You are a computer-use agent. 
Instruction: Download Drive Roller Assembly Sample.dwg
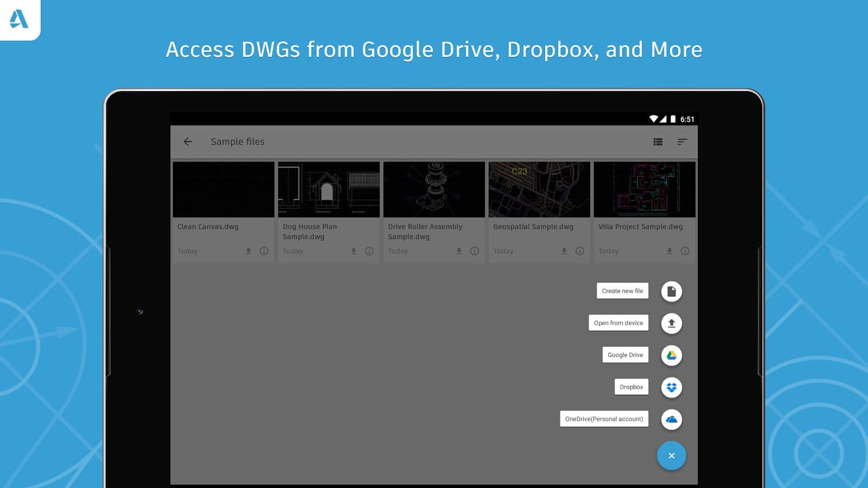(459, 251)
